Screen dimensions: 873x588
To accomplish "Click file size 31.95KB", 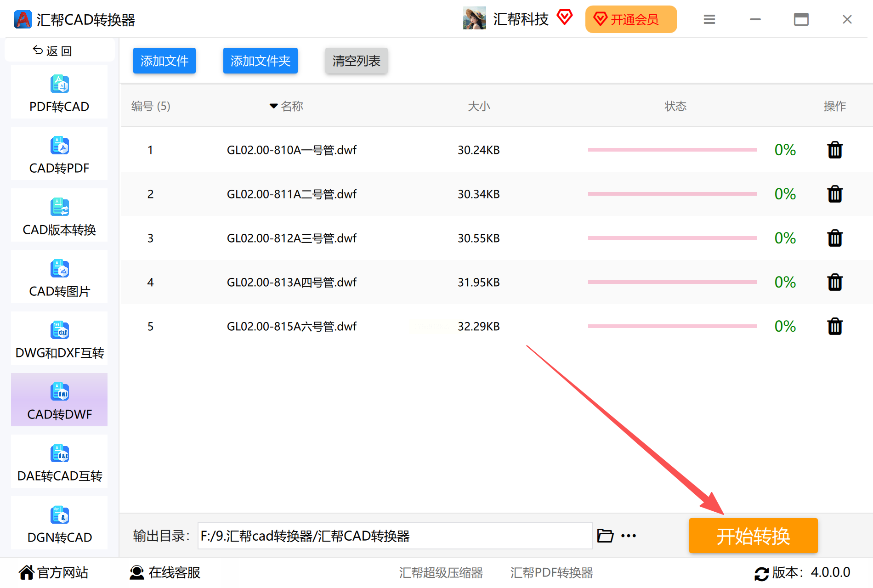I will pyautogui.click(x=479, y=282).
